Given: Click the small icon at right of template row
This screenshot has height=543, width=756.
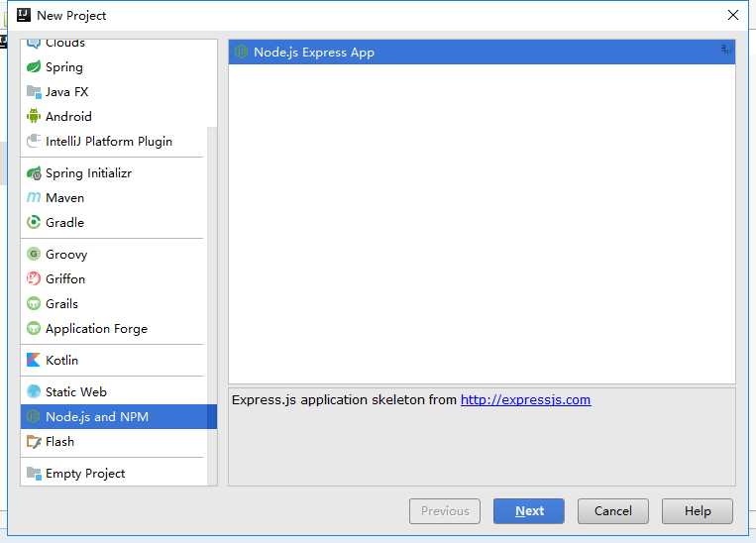Looking at the screenshot, I should [725, 50].
